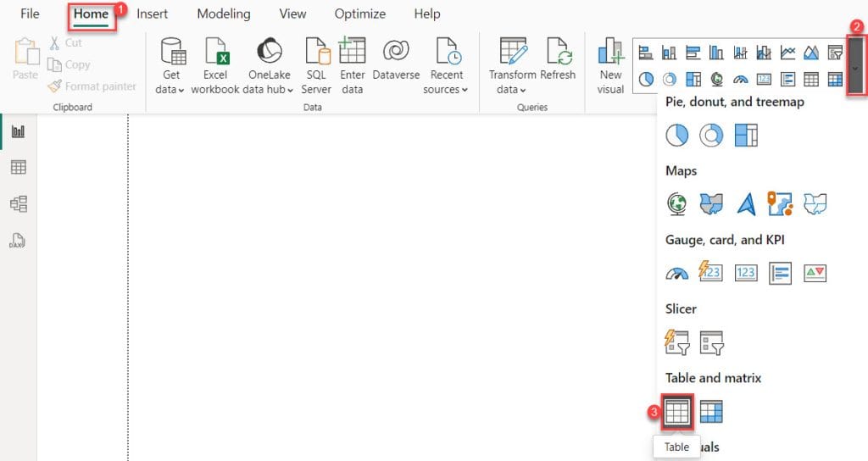Insert KPI visual with red green triangles
This screenshot has height=461, width=868.
[x=815, y=273]
